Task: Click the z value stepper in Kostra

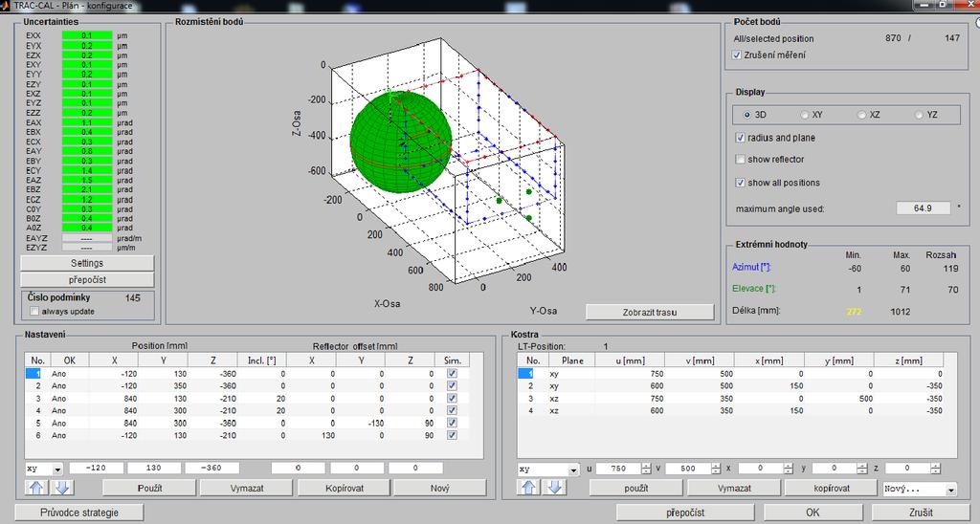Action: [x=935, y=469]
